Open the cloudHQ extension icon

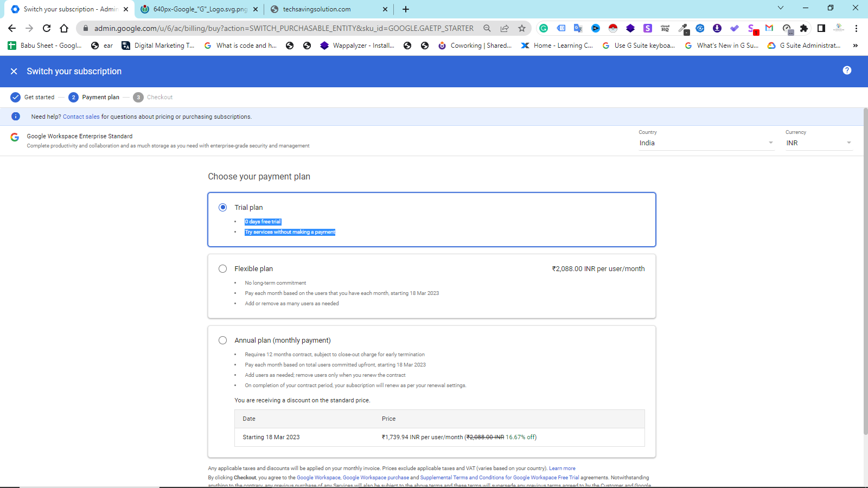pyautogui.click(x=665, y=28)
